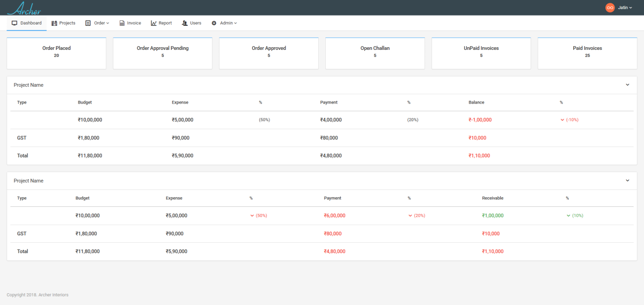Go to the Report tab
The width and height of the screenshot is (644, 305).
[x=165, y=23]
